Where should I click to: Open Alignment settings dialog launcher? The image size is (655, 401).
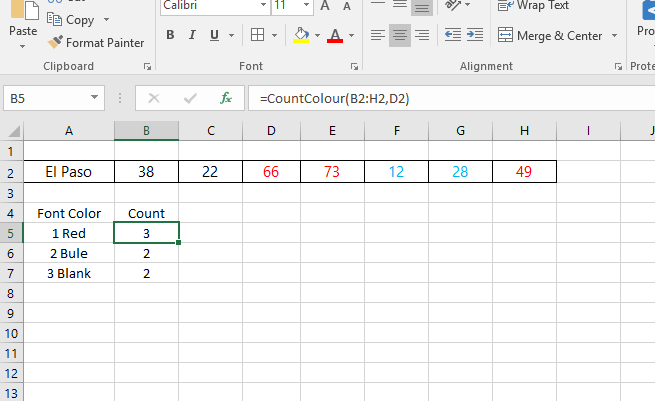(x=618, y=66)
